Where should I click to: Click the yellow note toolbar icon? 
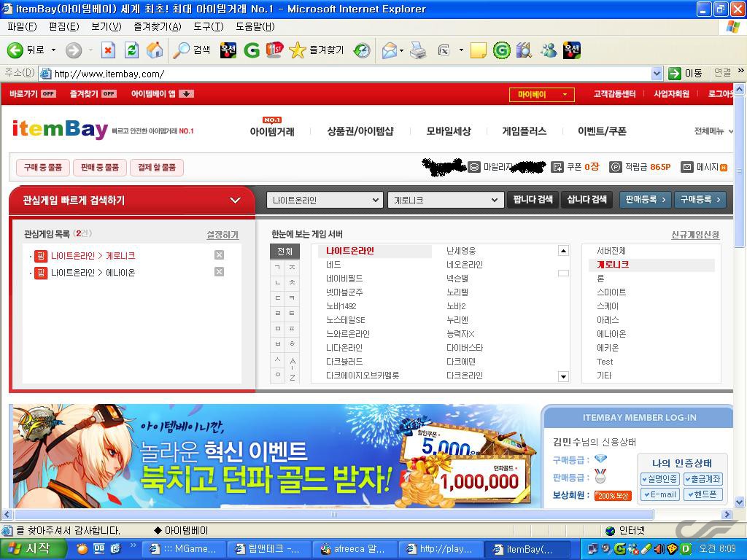pos(479,50)
